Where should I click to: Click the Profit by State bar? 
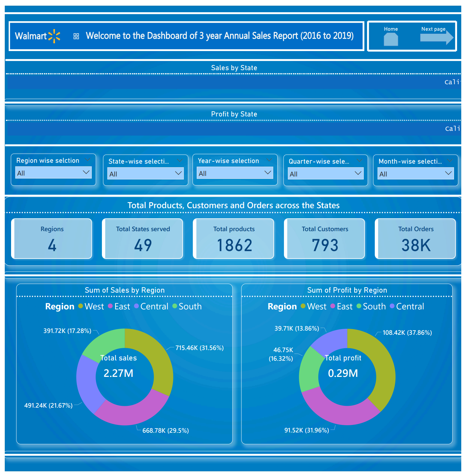233,129
